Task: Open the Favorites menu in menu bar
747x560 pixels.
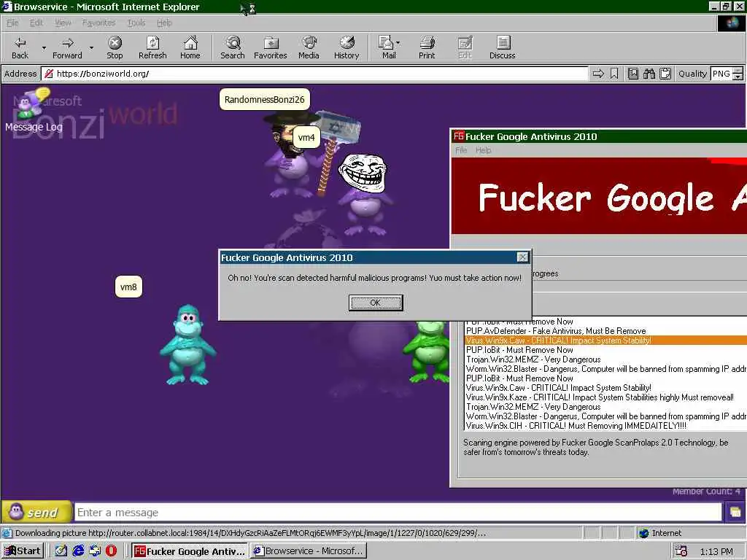Action: pos(98,23)
